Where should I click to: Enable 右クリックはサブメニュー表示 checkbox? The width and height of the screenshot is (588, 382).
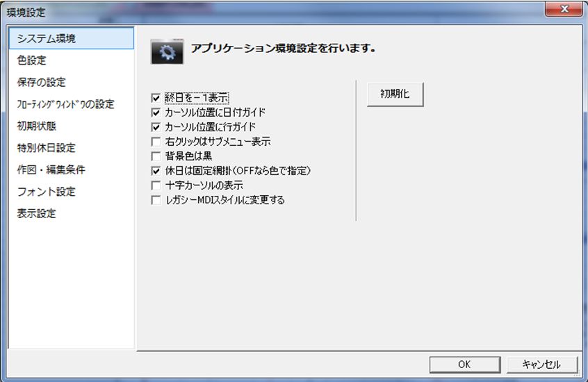156,142
